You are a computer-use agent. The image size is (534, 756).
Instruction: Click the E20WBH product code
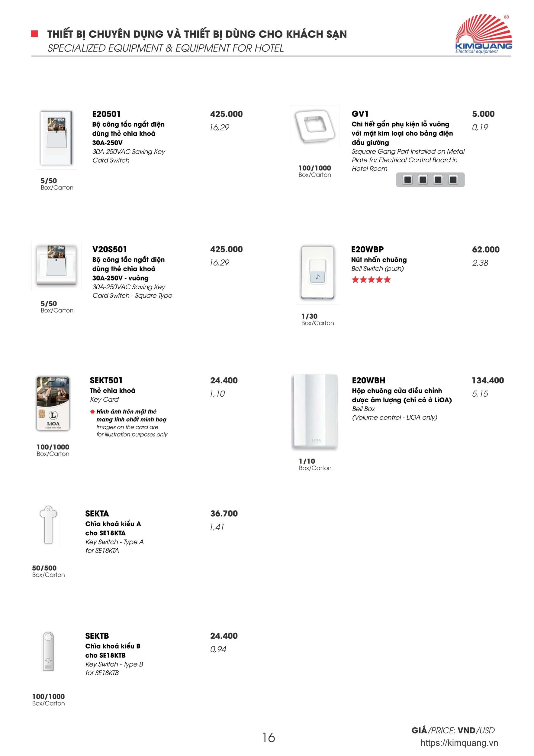(368, 380)
